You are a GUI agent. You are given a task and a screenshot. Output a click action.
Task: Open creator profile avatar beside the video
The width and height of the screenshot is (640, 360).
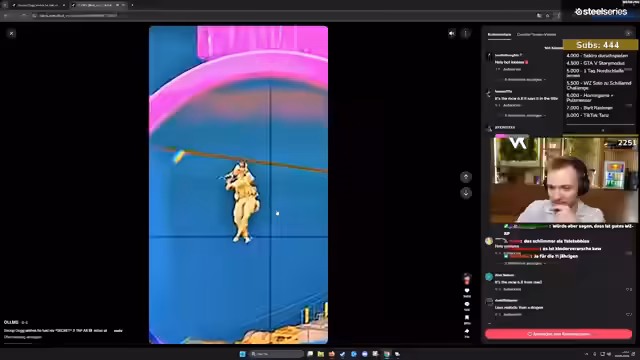tap(467, 278)
